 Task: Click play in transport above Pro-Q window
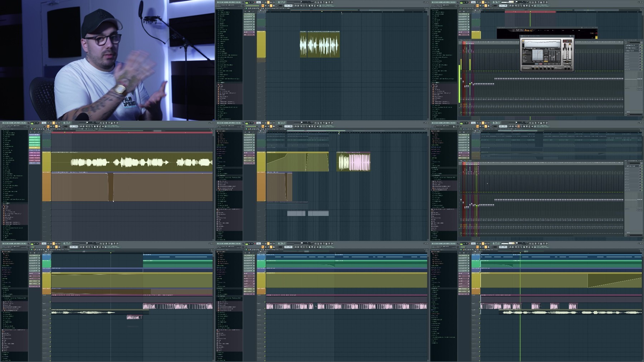tap(464, 2)
